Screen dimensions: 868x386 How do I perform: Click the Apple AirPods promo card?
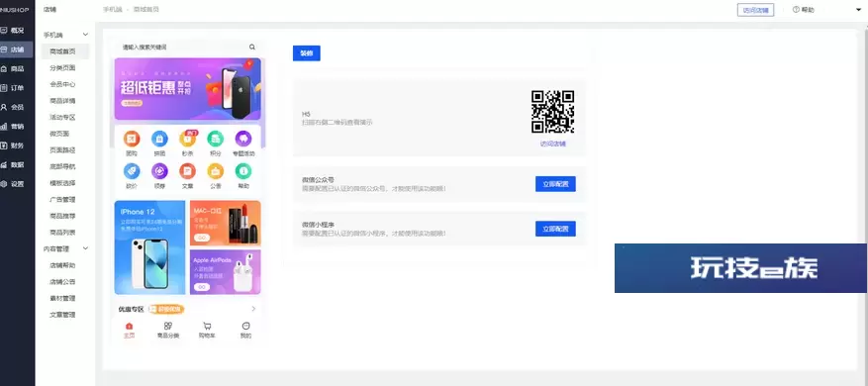click(226, 272)
